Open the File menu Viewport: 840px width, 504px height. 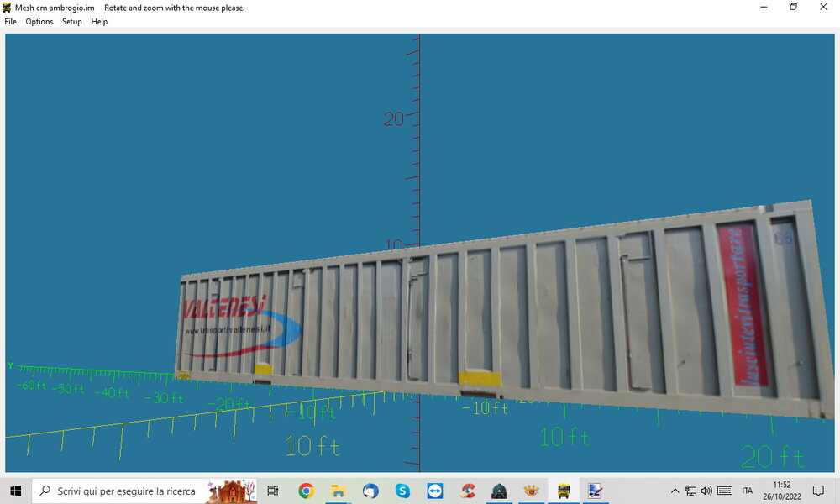(x=10, y=22)
